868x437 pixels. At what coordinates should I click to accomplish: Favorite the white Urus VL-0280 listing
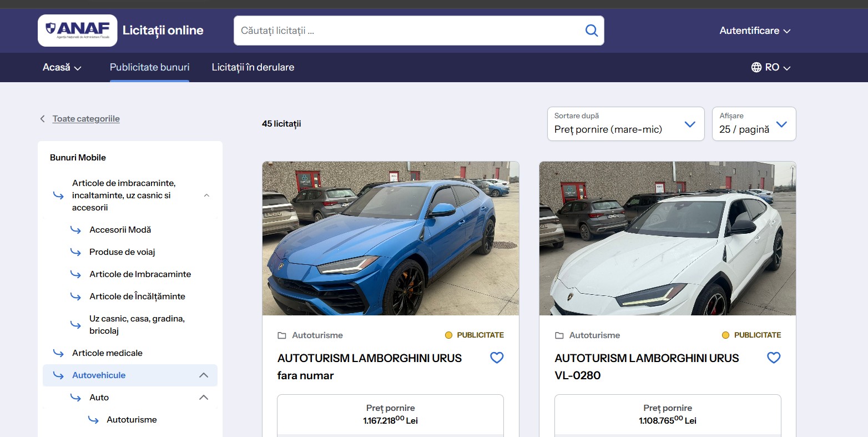tap(774, 357)
